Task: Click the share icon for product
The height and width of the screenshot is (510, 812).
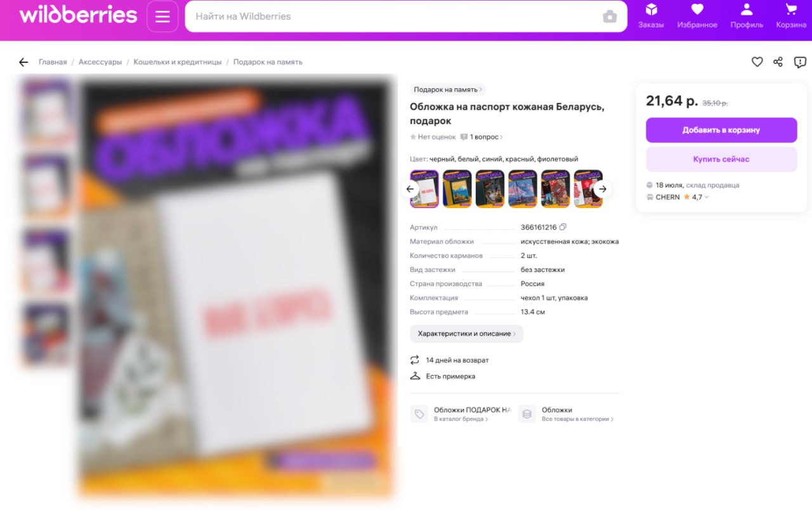Action: point(778,62)
